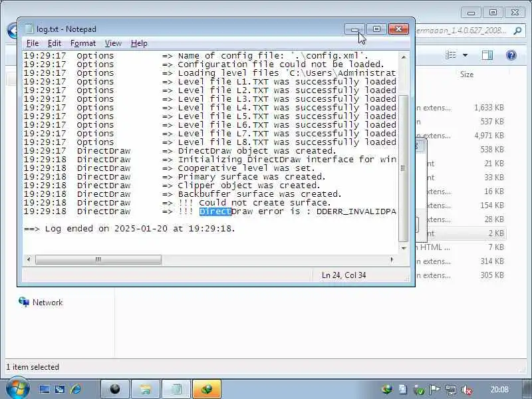Screen dimensions: 532x399
Task: Click the green globe tray icon
Action: click(x=387, y=390)
